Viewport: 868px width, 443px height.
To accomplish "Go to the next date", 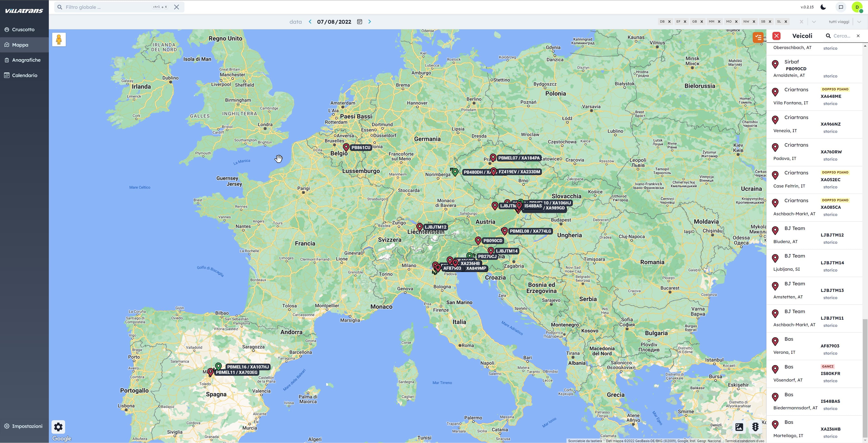I will 370,21.
